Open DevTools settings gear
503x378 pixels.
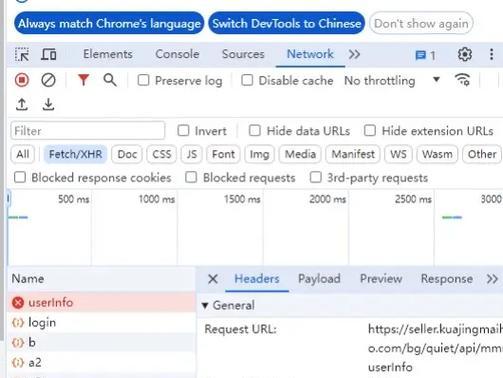(x=465, y=54)
